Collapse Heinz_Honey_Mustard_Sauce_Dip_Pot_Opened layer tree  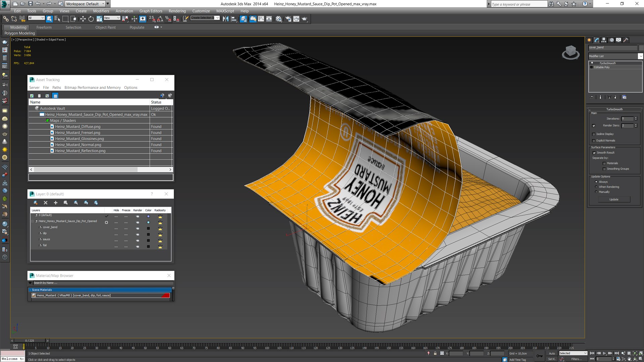pos(33,221)
